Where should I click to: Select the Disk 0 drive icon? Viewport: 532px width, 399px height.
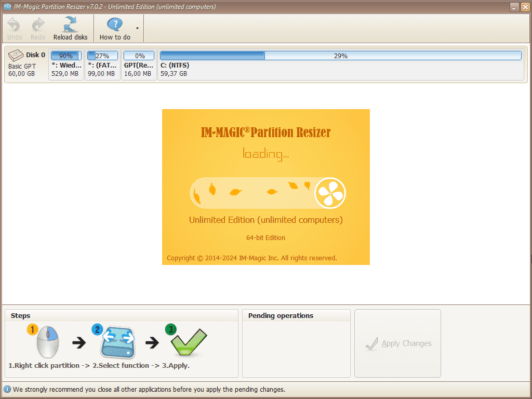tap(16, 55)
